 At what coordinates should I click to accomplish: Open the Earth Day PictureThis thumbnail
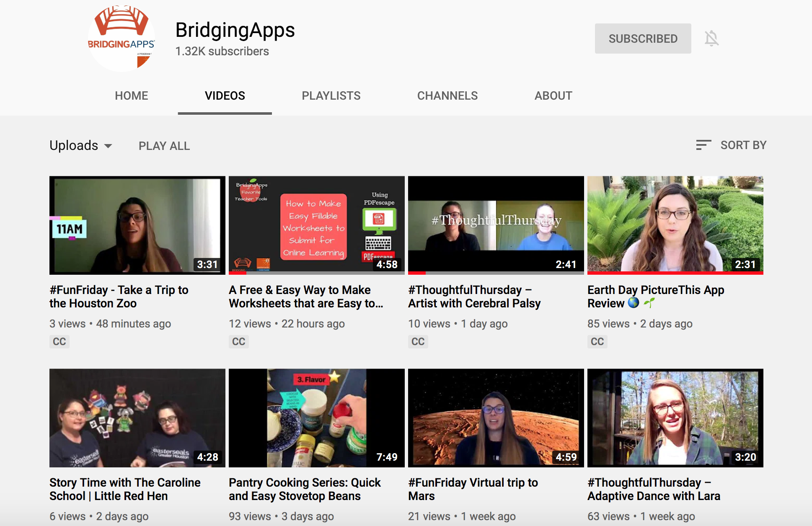[675, 225]
